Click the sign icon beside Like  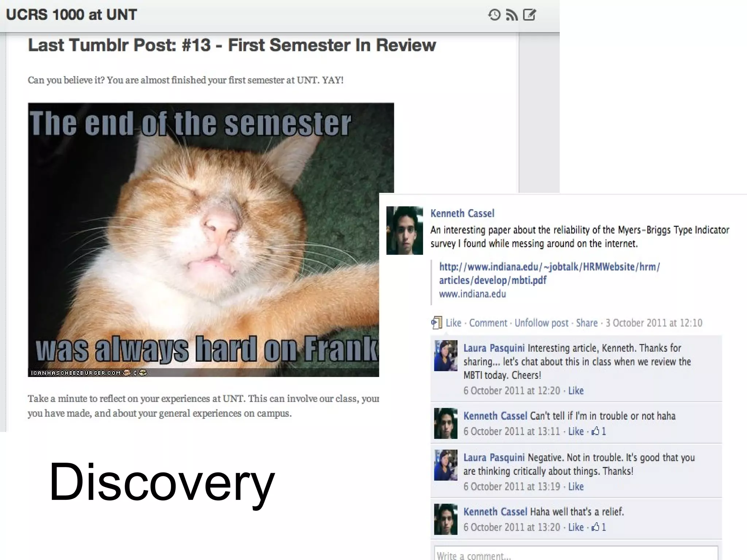click(436, 323)
